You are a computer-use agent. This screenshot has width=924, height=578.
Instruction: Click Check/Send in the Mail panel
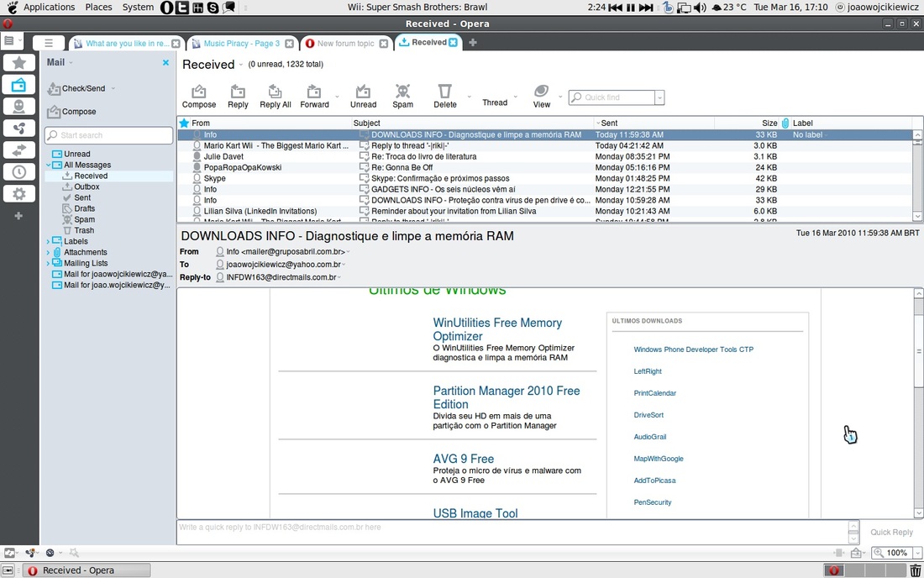77,88
